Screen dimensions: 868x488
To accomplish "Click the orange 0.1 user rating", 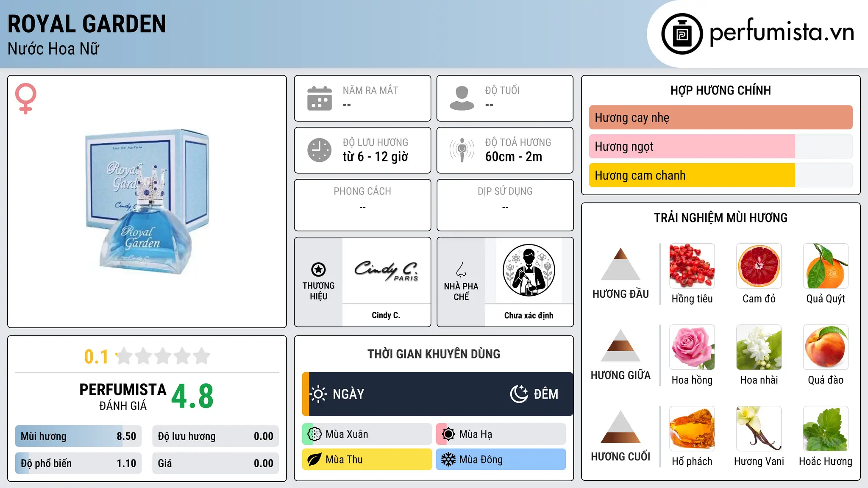I will (x=96, y=357).
